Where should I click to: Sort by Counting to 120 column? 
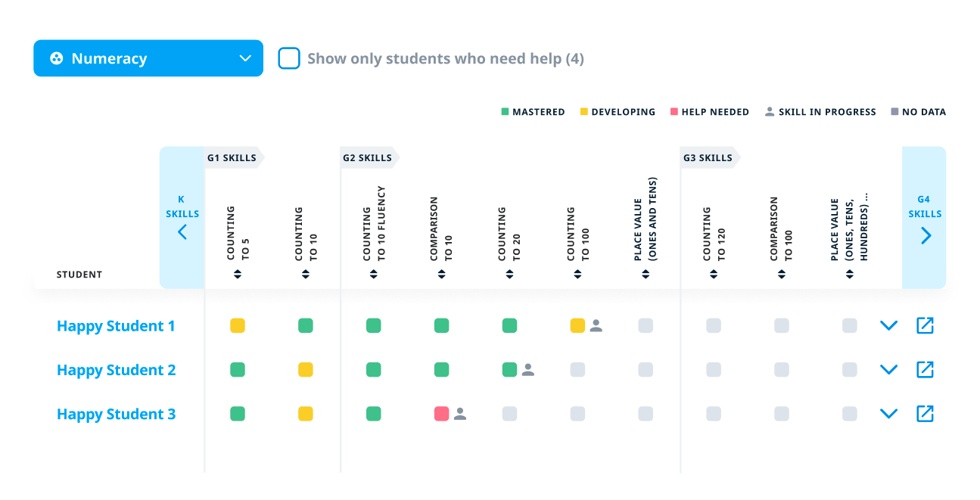point(714,275)
